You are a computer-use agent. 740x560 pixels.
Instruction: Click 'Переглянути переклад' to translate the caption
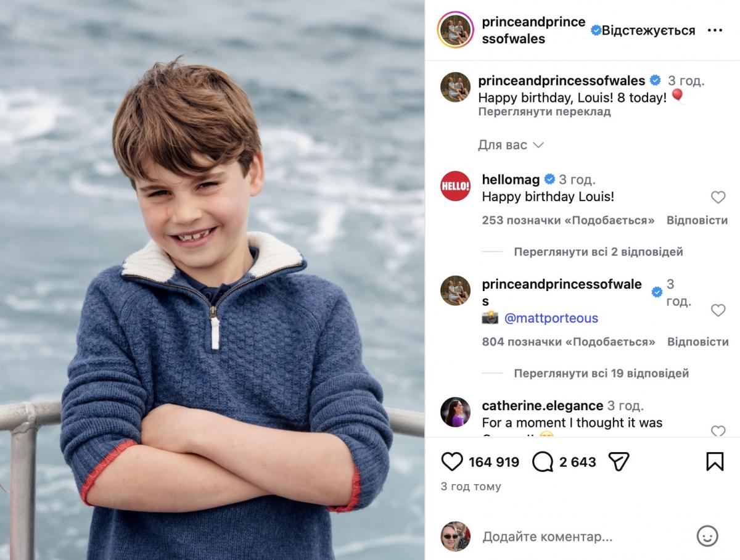(x=544, y=112)
